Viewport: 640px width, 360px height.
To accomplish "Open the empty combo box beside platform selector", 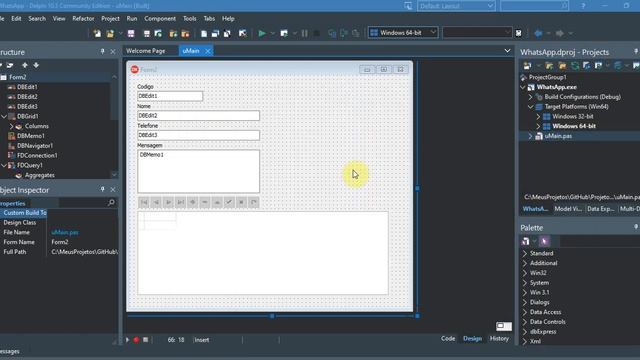I will click(477, 33).
